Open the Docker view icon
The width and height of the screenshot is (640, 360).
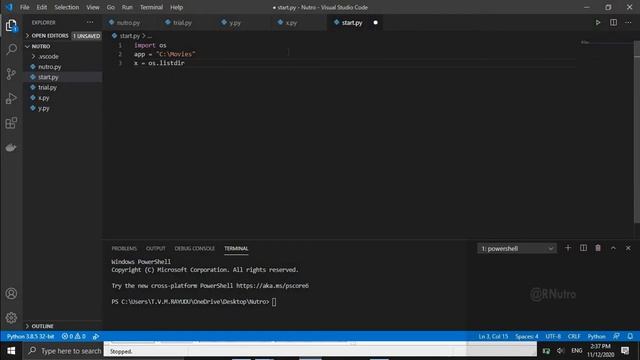(11, 147)
